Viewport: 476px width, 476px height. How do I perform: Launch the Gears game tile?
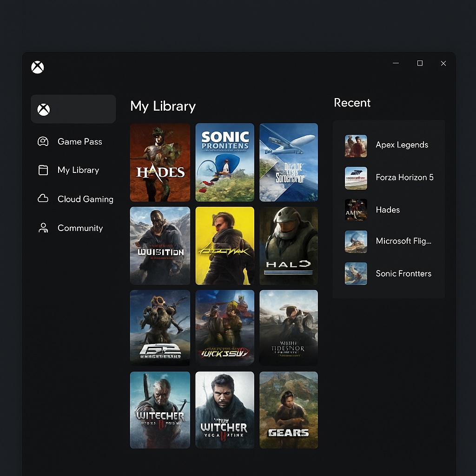coord(289,410)
